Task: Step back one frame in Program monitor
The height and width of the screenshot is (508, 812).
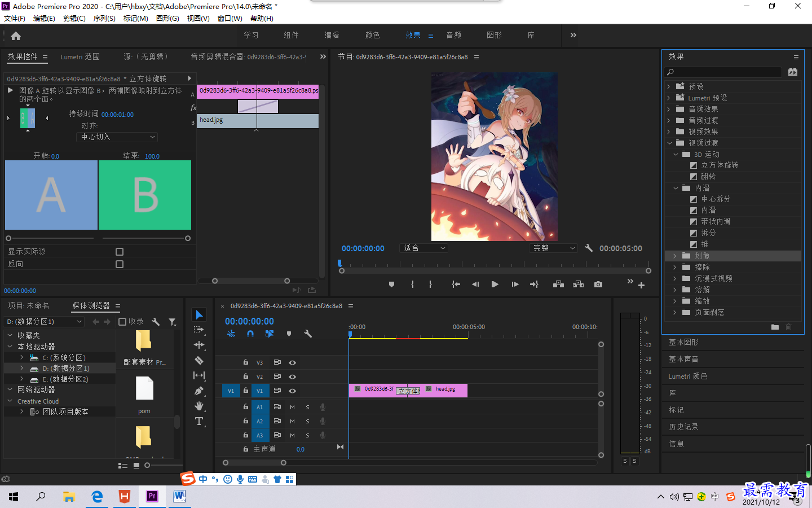Action: [475, 284]
